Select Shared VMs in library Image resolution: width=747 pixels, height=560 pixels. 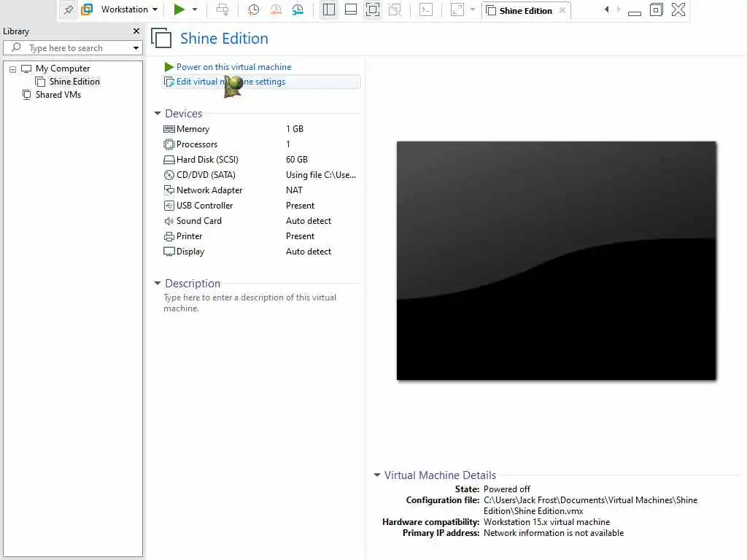(x=58, y=95)
